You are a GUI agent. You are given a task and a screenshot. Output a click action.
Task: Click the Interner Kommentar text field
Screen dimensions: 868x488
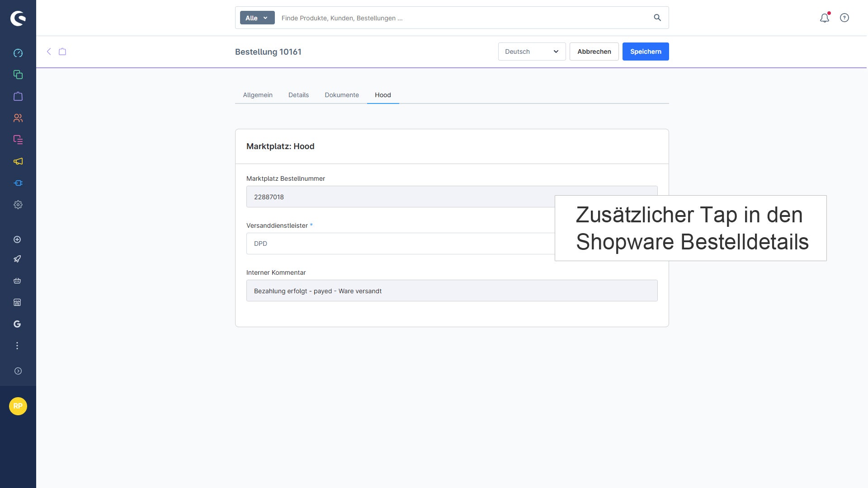[x=452, y=291]
